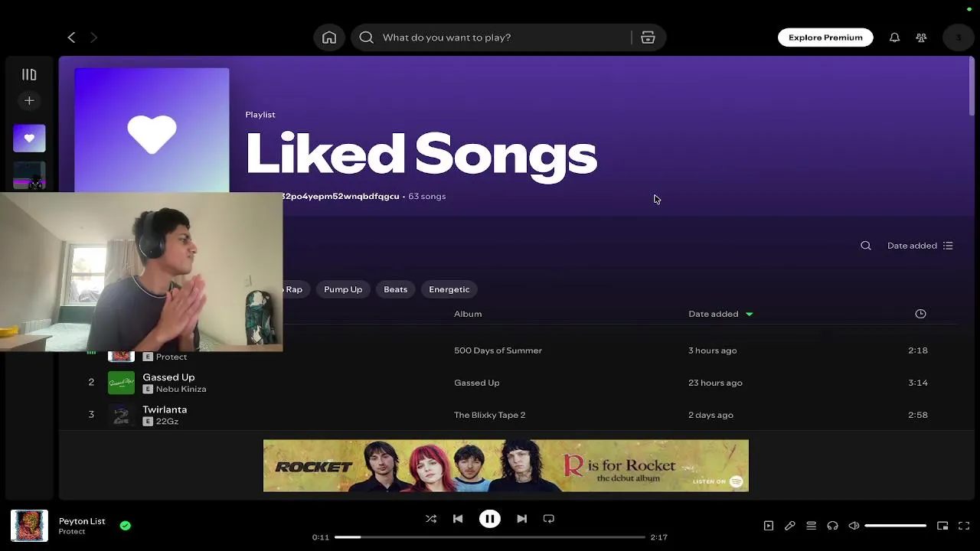Expand Your Library sidebar icon
Screen dimensions: 980x551
point(29,74)
